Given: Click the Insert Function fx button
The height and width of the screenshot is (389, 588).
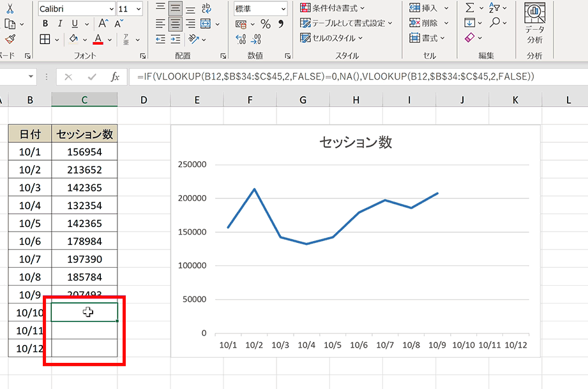Looking at the screenshot, I should coord(115,77).
